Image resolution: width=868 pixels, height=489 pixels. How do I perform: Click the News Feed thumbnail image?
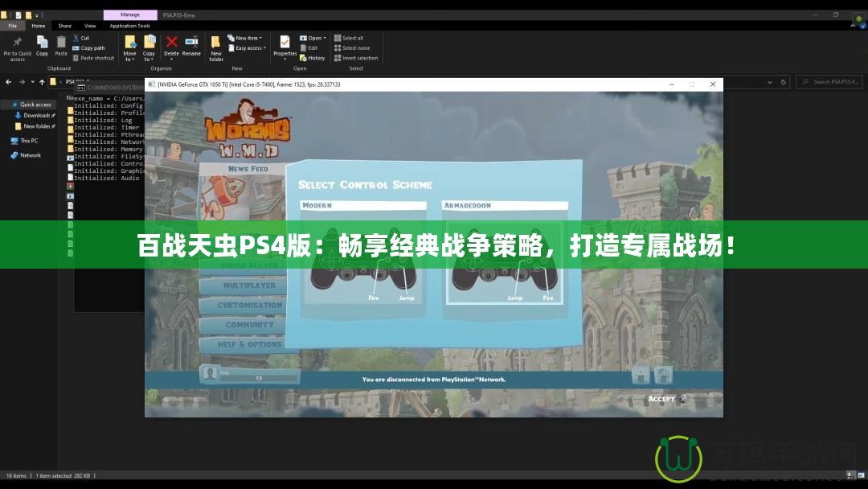(242, 198)
